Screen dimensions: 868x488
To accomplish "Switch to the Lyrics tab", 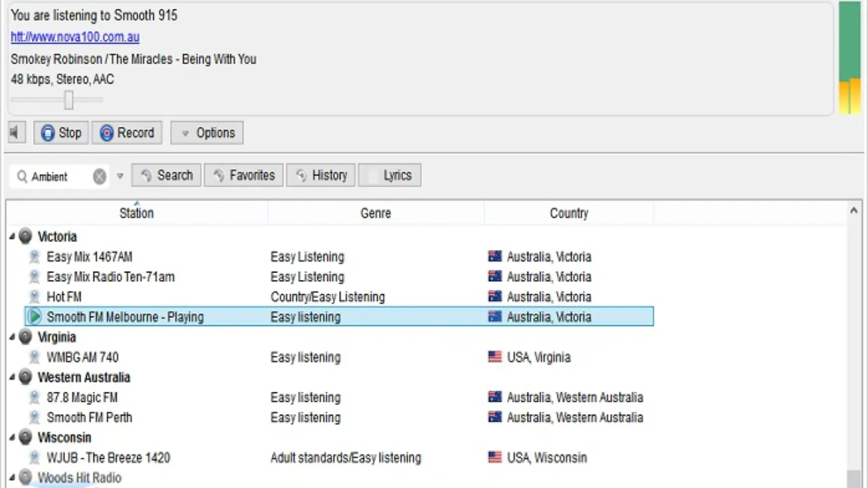I will click(x=389, y=176).
